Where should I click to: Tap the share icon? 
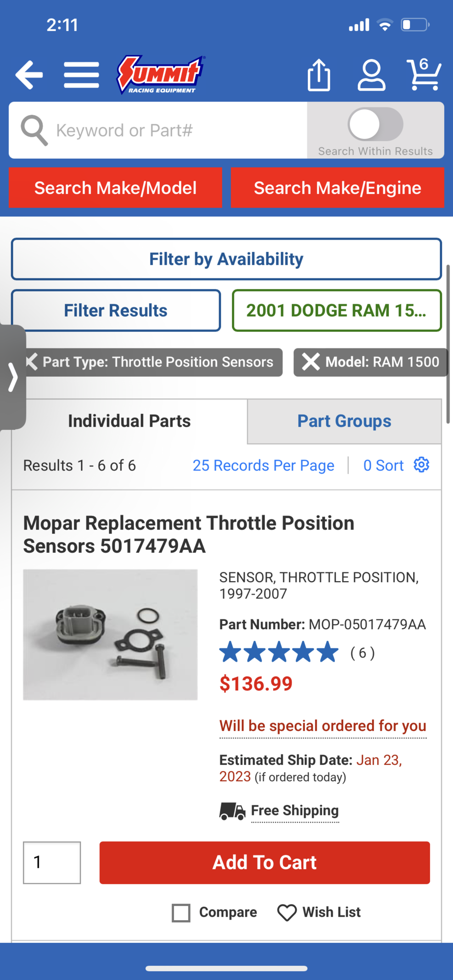point(319,75)
